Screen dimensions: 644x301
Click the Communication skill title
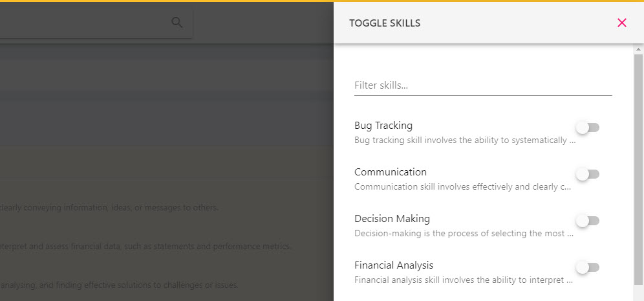point(390,172)
